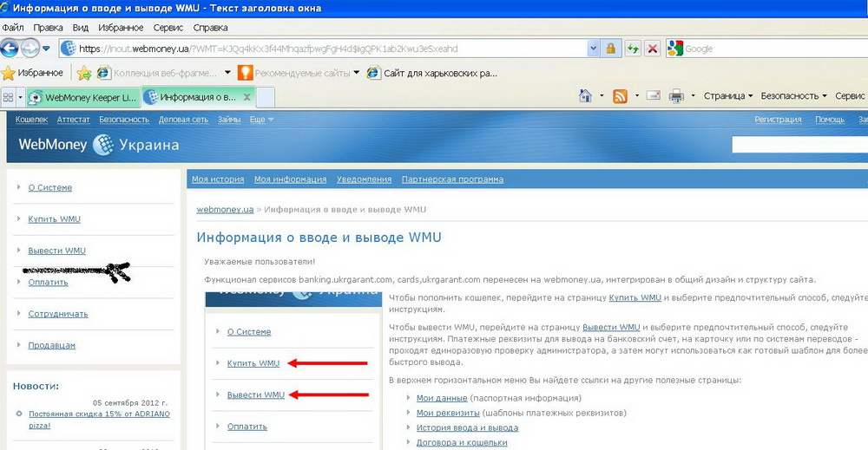Open Продавцам in left sidebar

[51, 345]
